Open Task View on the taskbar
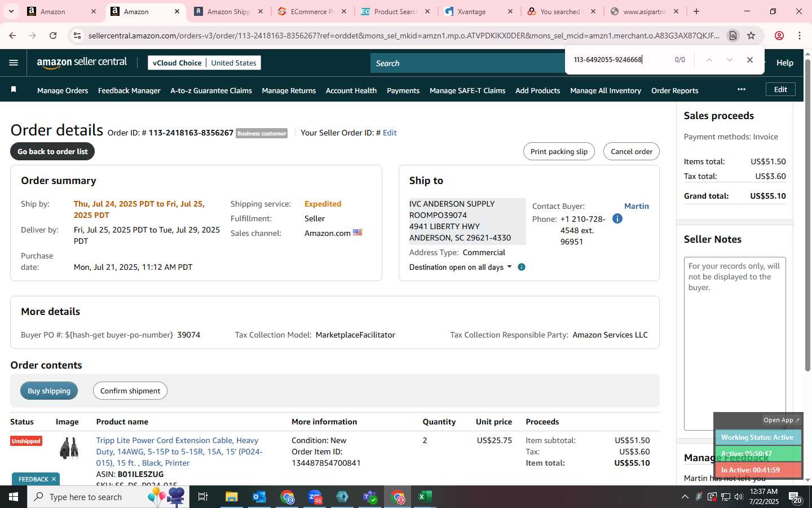This screenshot has height=508, width=812. 203,497
